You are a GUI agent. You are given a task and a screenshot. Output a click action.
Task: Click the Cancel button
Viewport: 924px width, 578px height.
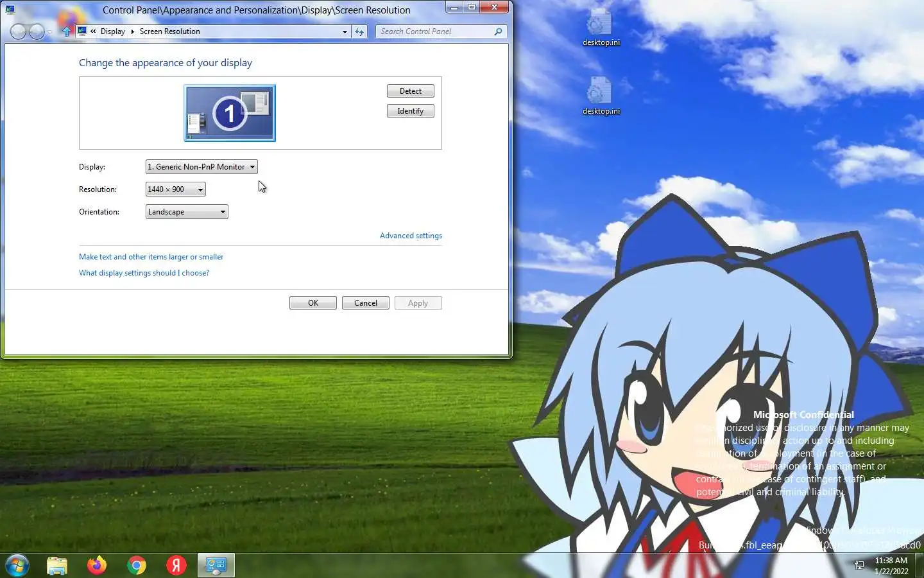(x=366, y=303)
